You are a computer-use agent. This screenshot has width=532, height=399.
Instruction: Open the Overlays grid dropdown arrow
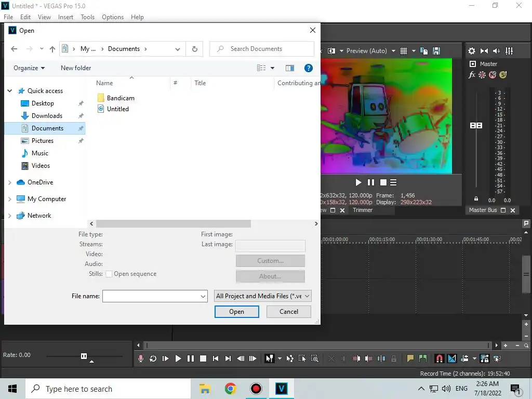tap(414, 51)
